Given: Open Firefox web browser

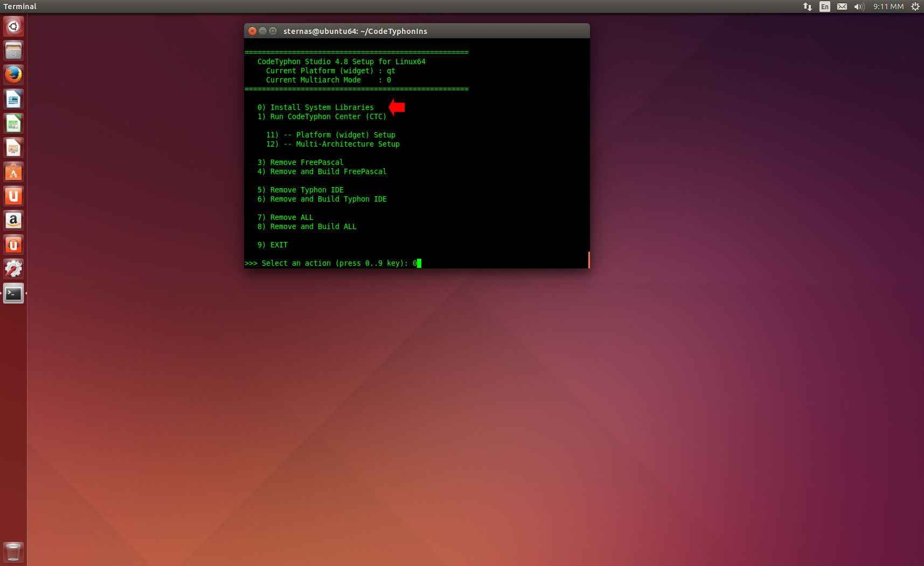Looking at the screenshot, I should coord(13,75).
